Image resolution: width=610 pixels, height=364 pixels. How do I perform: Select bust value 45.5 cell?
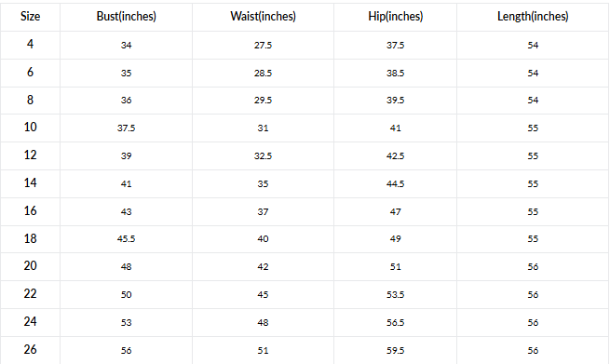[126, 238]
